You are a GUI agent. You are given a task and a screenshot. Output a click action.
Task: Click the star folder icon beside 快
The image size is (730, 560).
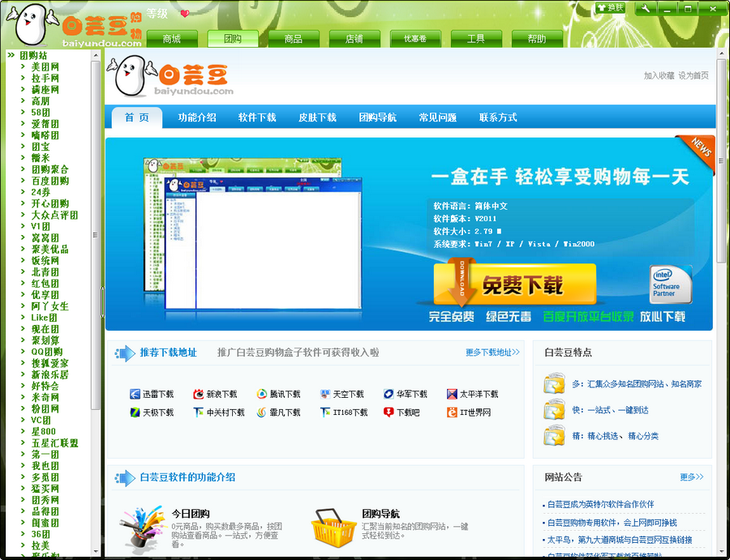coord(554,410)
